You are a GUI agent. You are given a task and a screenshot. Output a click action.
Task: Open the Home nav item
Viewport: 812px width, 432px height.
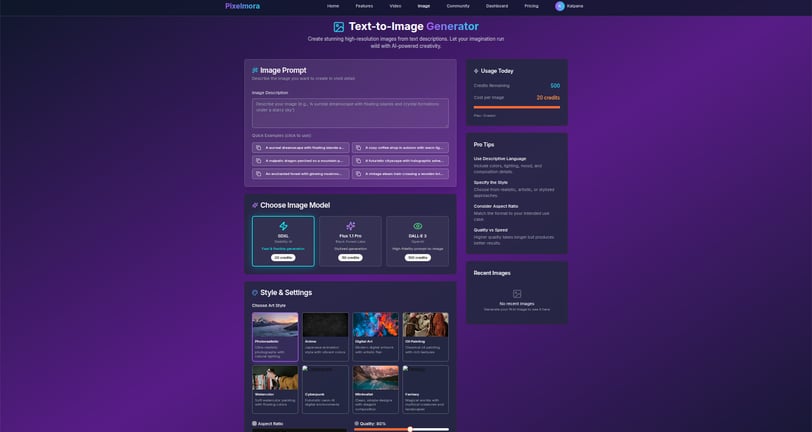(333, 6)
